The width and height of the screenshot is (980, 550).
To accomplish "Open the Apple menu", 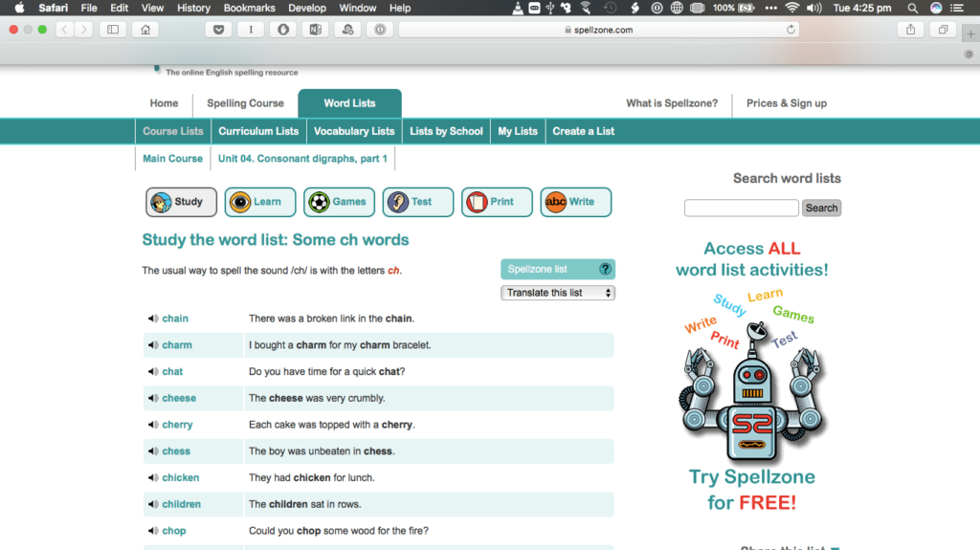I will 19,8.
